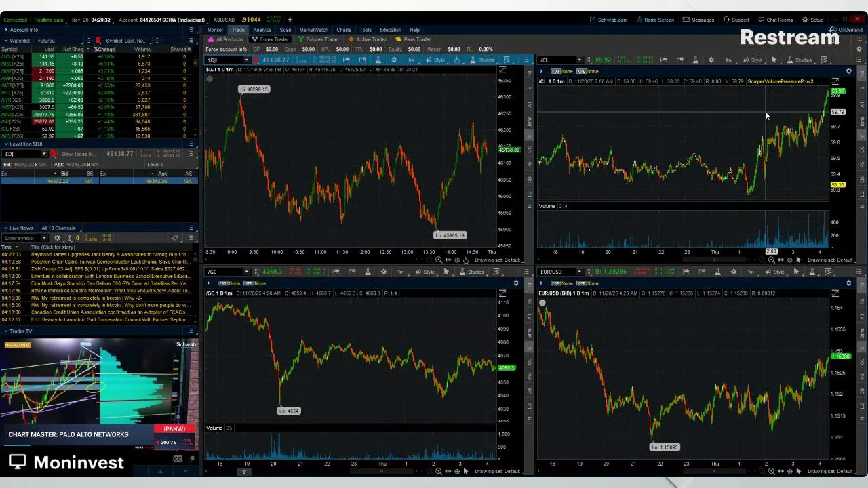Open /CL chart settings gear
The width and height of the screenshot is (868, 488).
pyautogui.click(x=711, y=60)
